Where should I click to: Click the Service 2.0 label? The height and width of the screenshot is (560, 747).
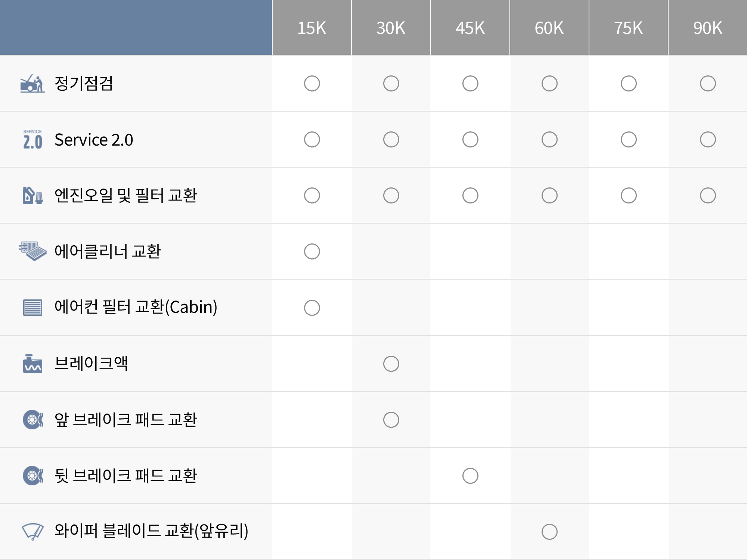pyautogui.click(x=94, y=140)
